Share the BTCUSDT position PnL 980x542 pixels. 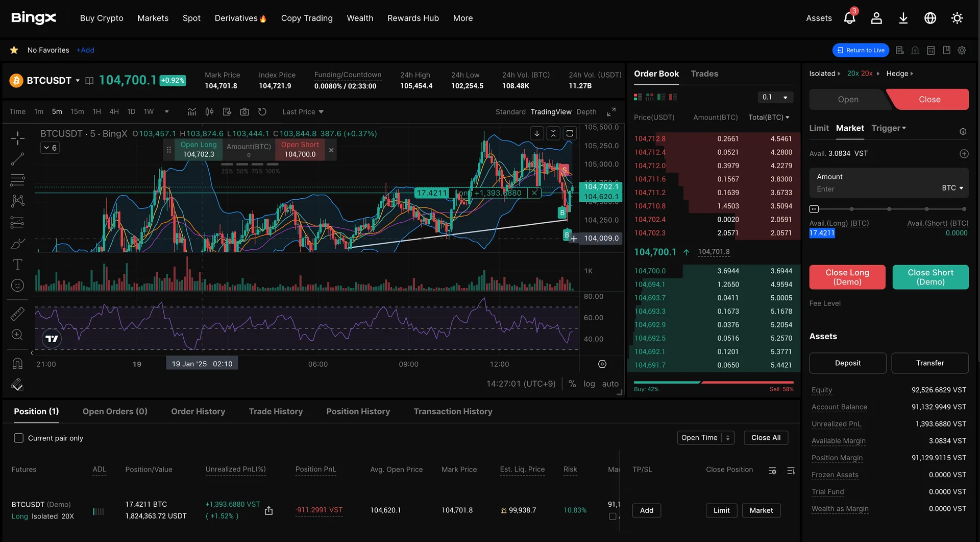click(269, 510)
